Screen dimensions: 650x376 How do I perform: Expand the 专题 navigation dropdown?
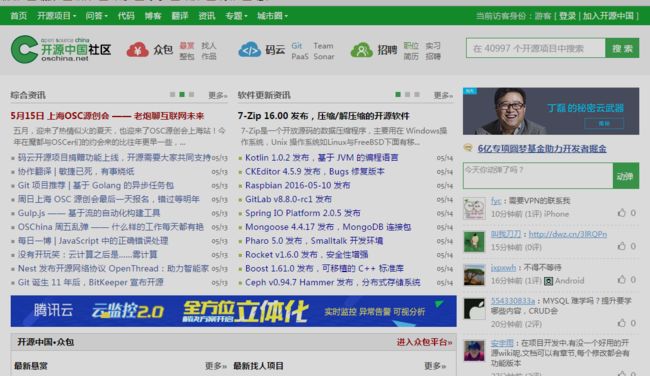point(236,16)
